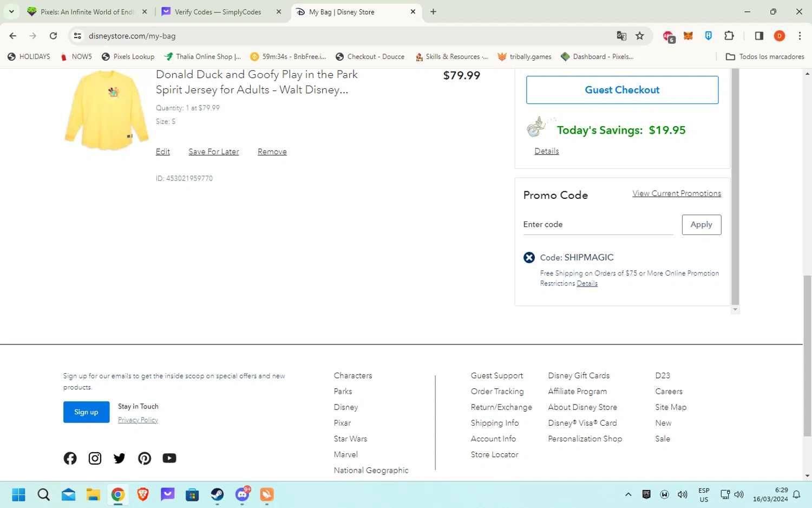Open Disney Gift Cards footer link
The image size is (812, 508).
tap(579, 375)
